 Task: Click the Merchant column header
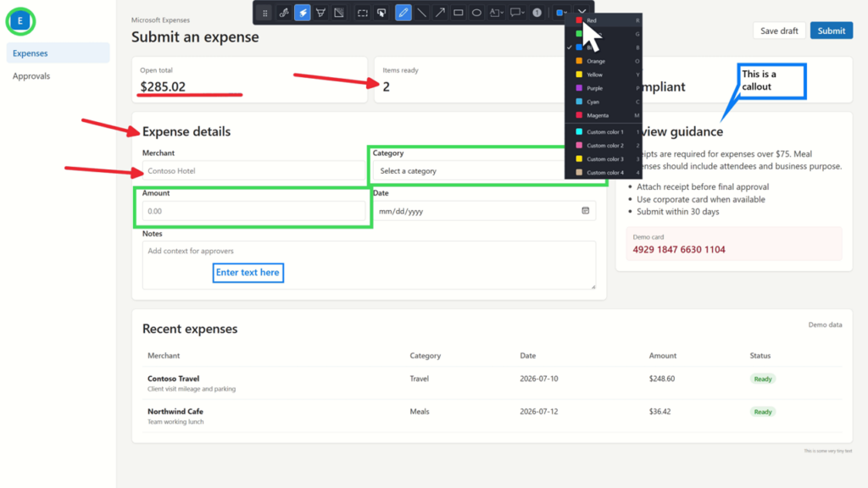pyautogui.click(x=164, y=355)
